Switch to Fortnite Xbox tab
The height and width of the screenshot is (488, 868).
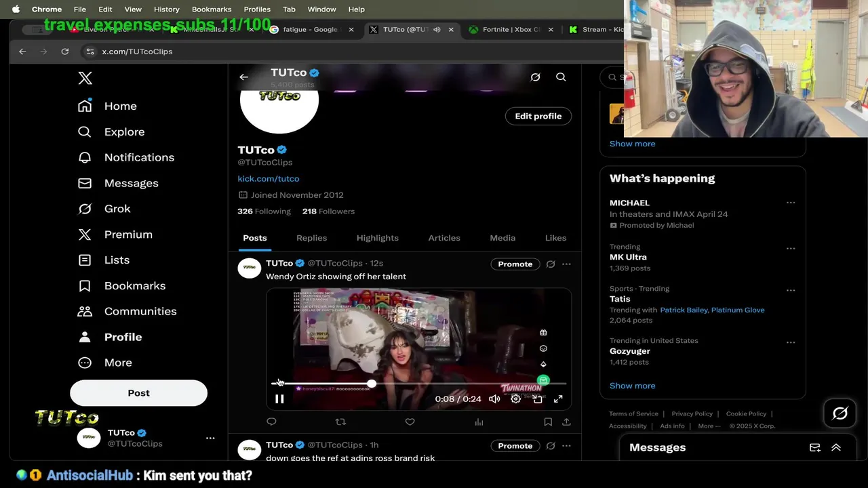point(511,30)
